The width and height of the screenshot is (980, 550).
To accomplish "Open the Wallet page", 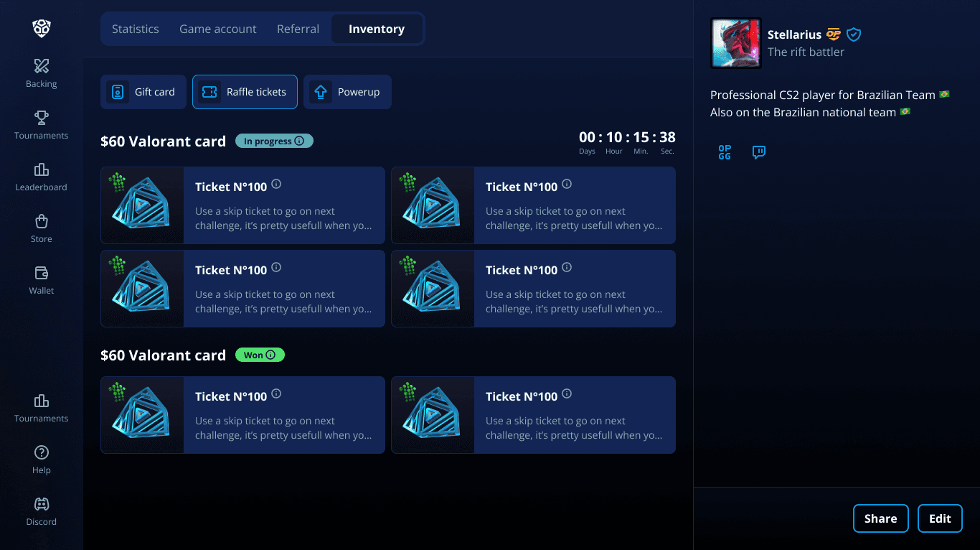I will [42, 281].
